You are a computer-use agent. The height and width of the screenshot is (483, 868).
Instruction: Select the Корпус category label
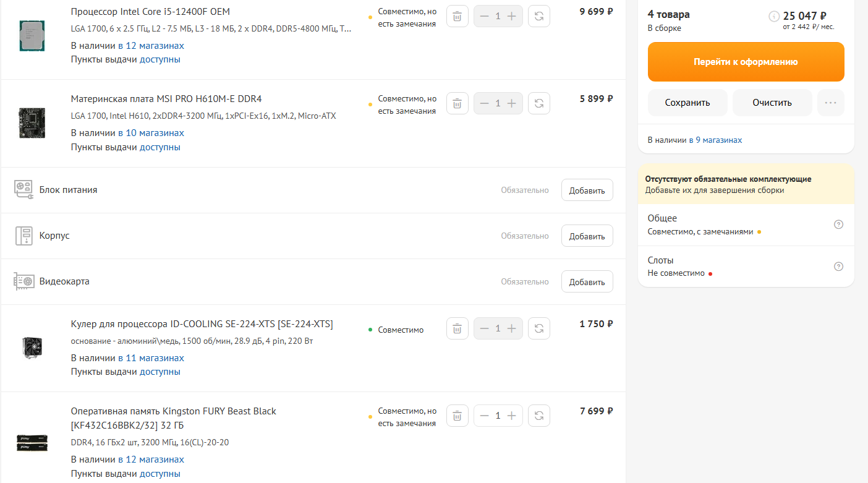coord(54,236)
